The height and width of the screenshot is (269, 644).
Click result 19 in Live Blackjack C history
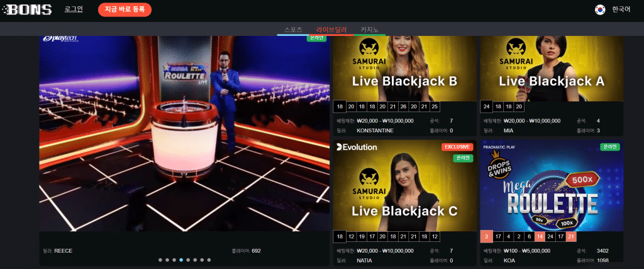pyautogui.click(x=362, y=236)
